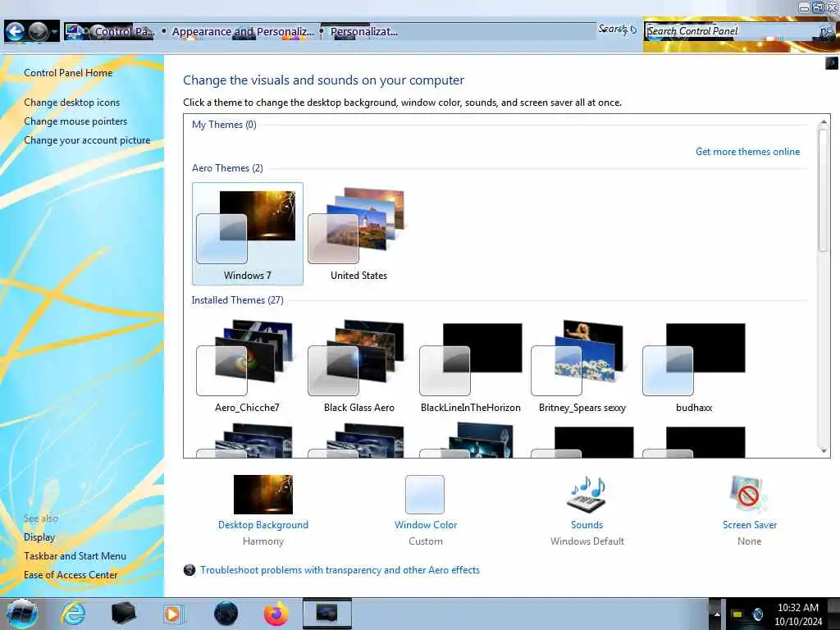This screenshot has width=840, height=630.
Task: Open the help icon at top right
Action: (x=831, y=63)
